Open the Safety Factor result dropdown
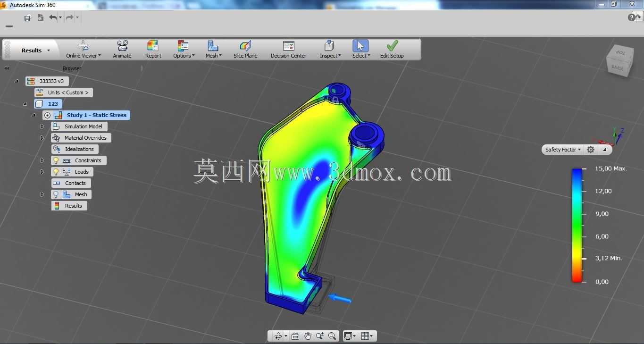The width and height of the screenshot is (644, 344). pyautogui.click(x=563, y=150)
